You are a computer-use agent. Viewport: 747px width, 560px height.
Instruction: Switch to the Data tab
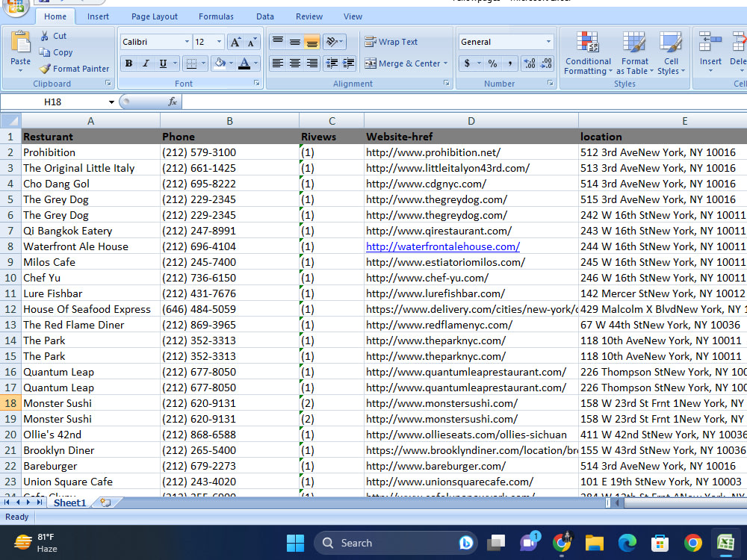click(265, 16)
